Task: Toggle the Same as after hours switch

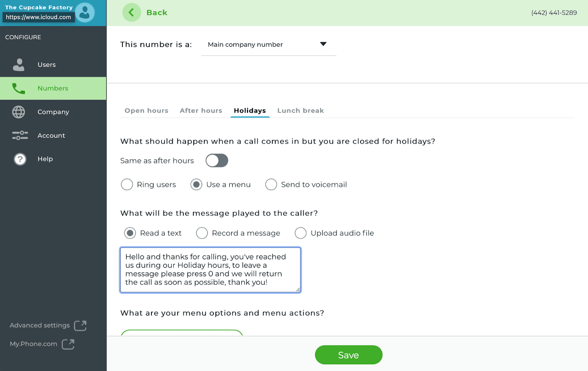Action: coord(217,161)
